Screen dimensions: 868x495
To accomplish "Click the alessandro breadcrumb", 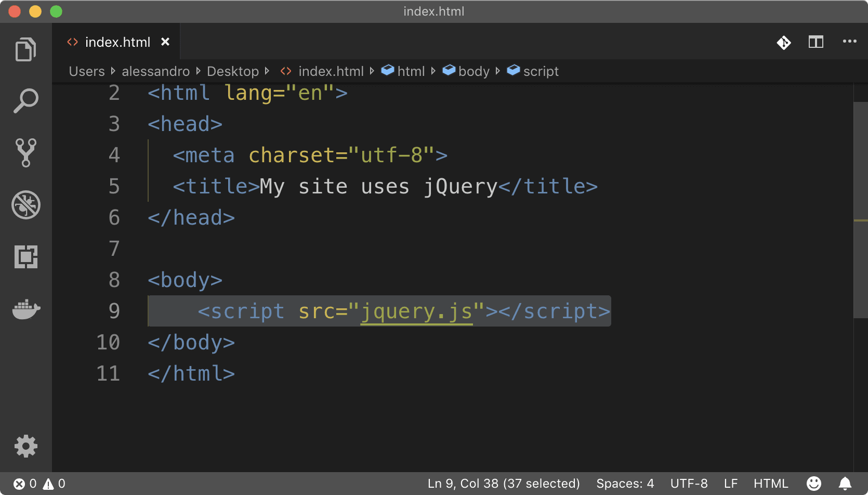I will click(156, 71).
